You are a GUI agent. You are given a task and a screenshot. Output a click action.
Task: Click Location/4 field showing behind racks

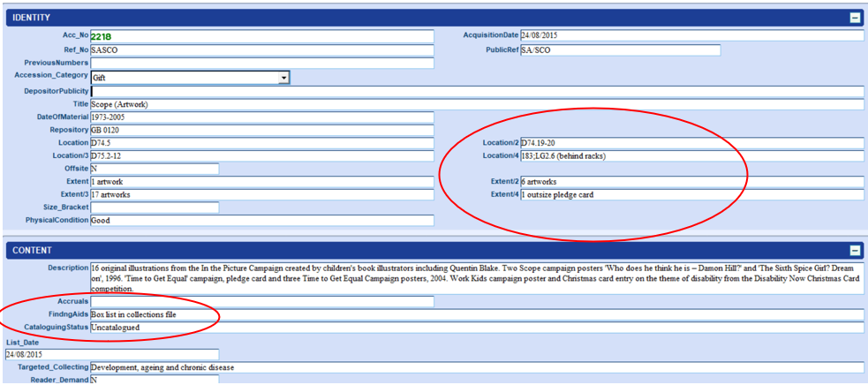[691, 156]
